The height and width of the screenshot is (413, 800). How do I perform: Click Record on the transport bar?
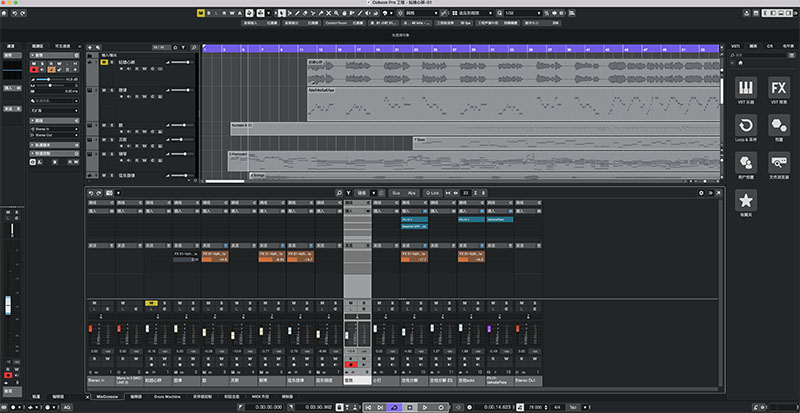coord(441,407)
